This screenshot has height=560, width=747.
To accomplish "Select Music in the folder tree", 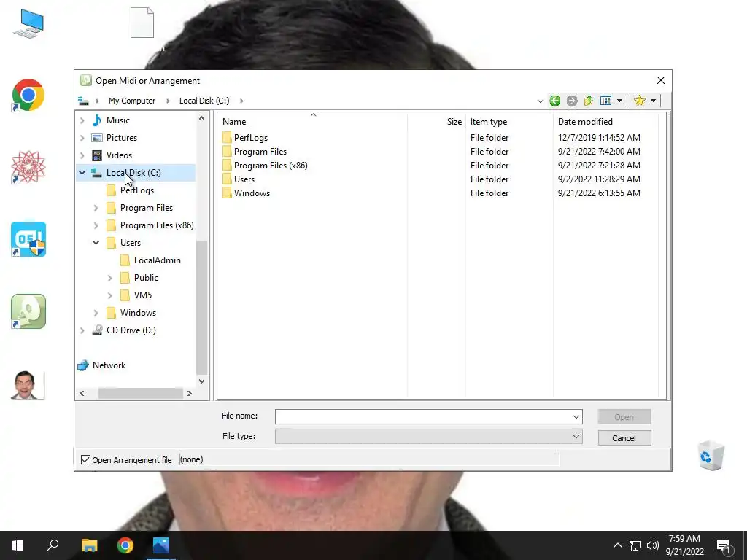I will 117,120.
